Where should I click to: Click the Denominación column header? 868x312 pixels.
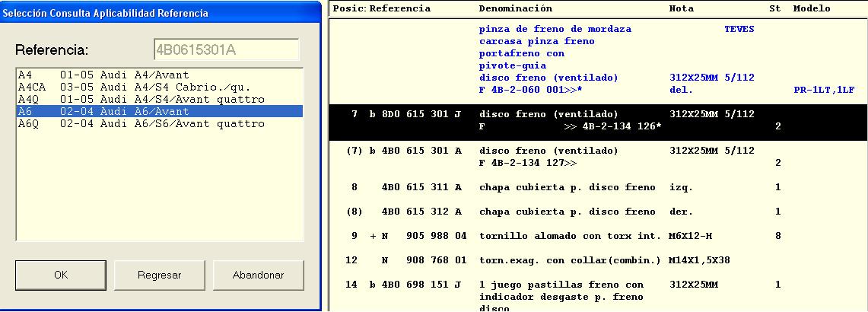click(x=515, y=8)
